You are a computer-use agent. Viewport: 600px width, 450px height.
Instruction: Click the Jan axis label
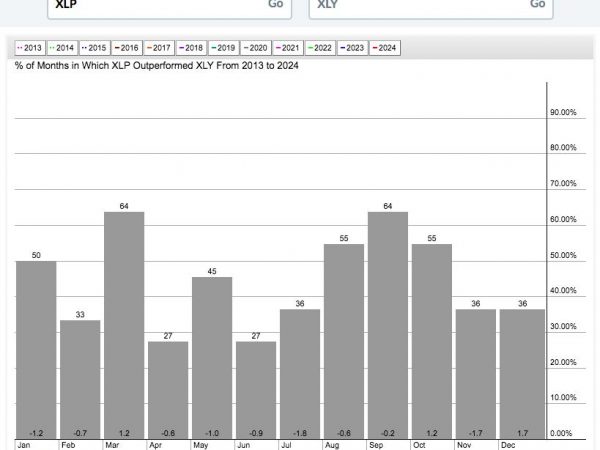(x=24, y=445)
